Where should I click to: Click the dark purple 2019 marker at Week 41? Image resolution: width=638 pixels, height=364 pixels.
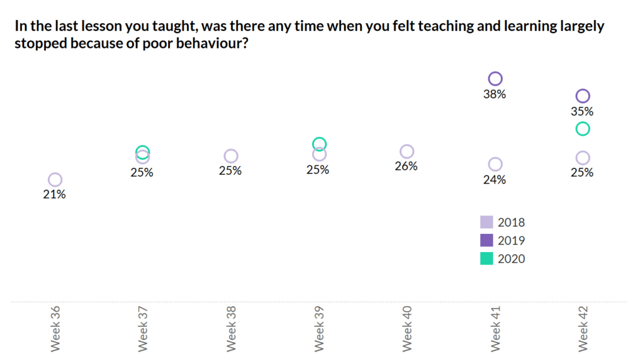click(495, 79)
